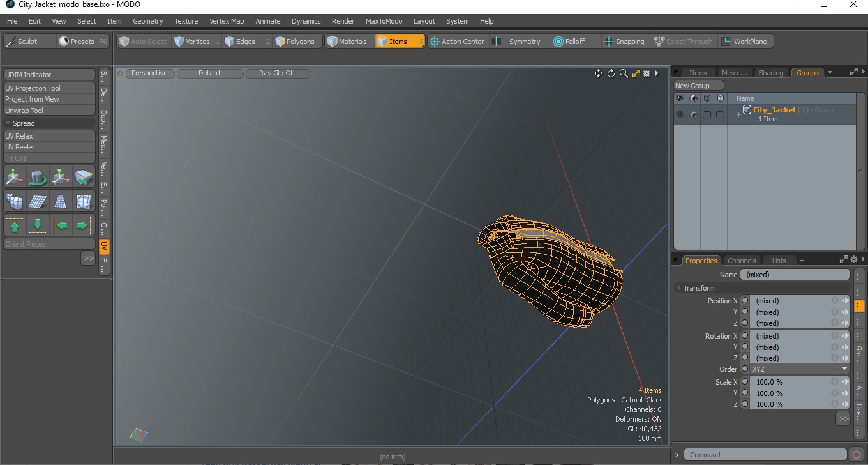Click the UDIM Indicator button
The width and height of the screenshot is (868, 465).
click(x=49, y=75)
